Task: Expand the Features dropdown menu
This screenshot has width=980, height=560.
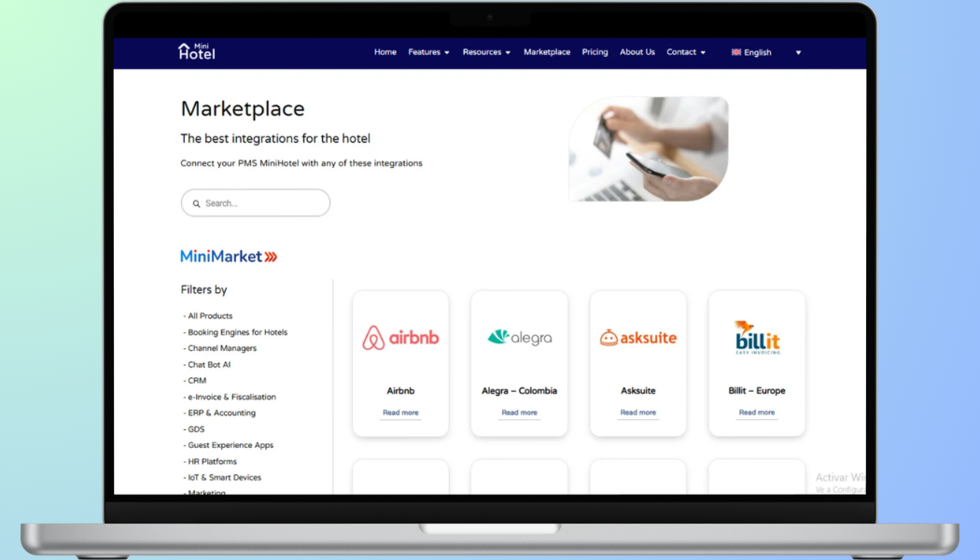Action: point(428,52)
